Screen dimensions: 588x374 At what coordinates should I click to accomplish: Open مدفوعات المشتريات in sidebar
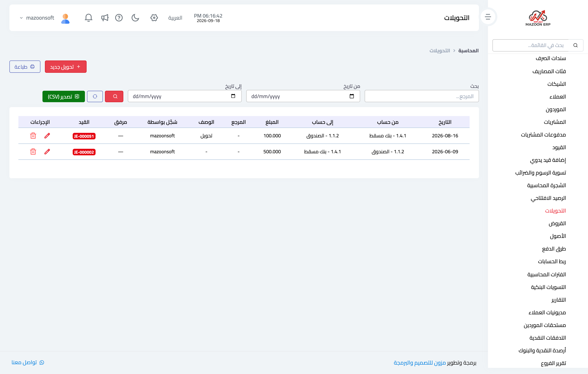click(x=543, y=135)
